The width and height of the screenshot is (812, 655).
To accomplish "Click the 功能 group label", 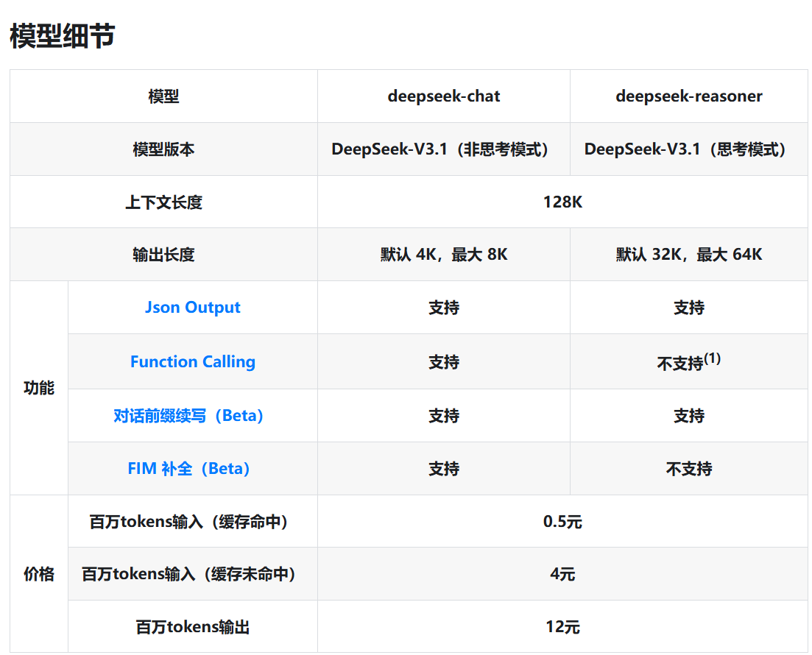I will (39, 388).
